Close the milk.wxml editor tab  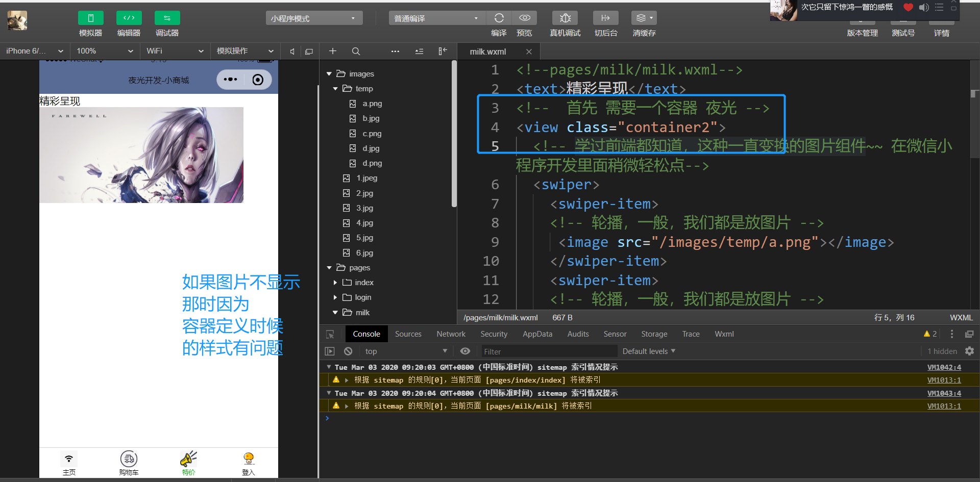tap(529, 52)
